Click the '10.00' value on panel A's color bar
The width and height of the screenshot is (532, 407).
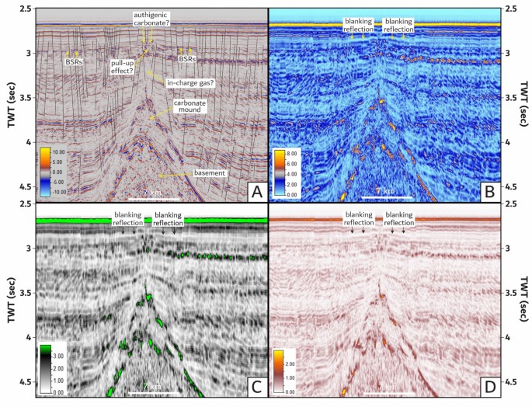[58, 152]
